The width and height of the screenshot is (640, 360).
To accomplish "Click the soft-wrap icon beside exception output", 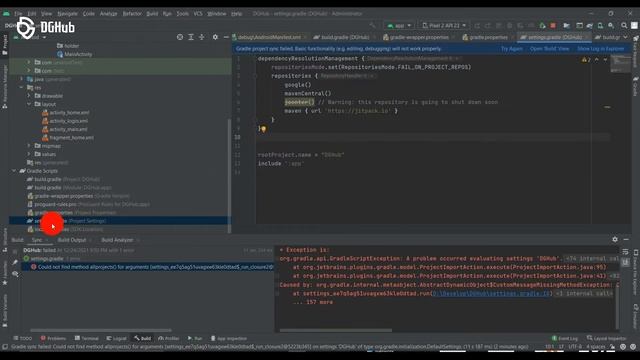I will [626, 252].
